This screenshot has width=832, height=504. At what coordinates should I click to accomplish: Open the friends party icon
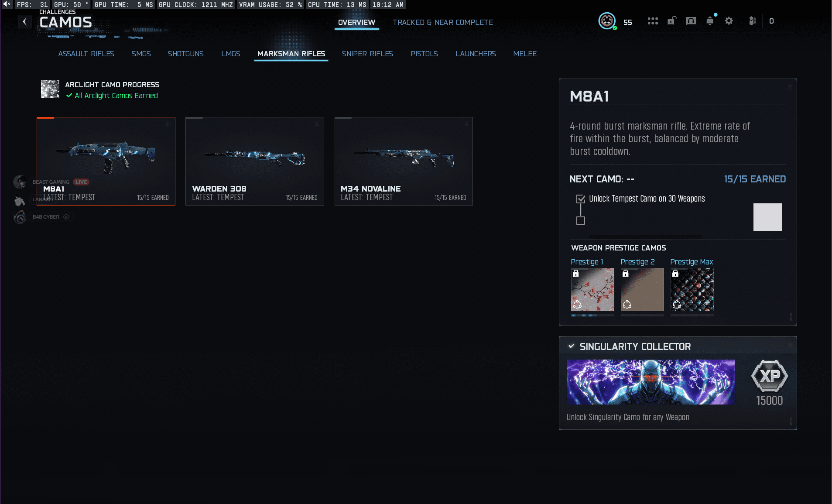point(752,21)
